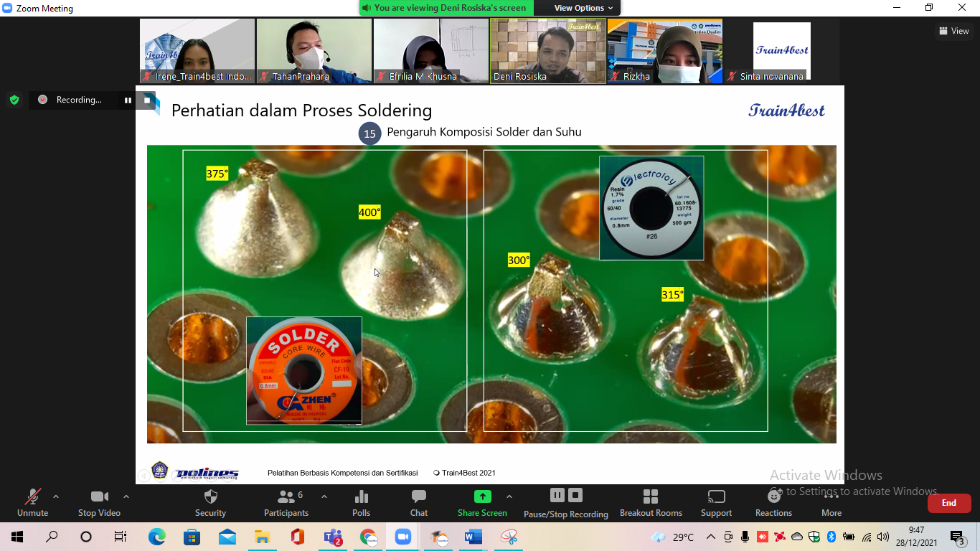Stop recording from the top-left indicator
This screenshot has width=980, height=551.
[147, 100]
